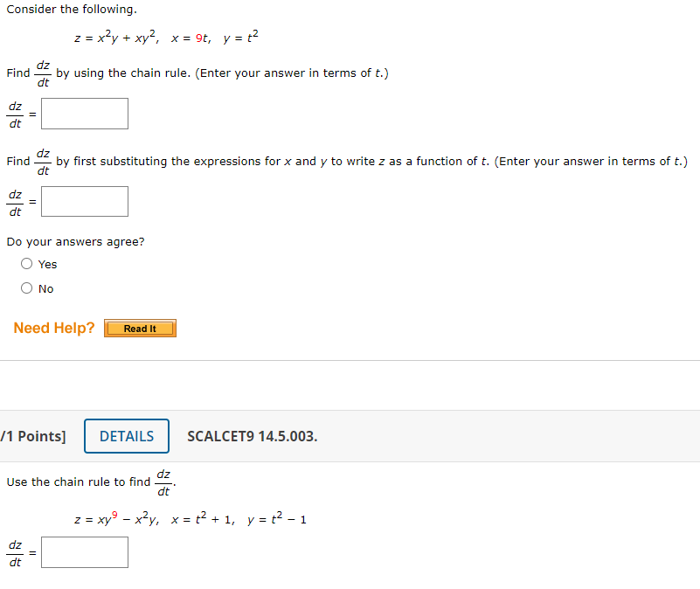The image size is (700, 589).
Task: Click inside the first dz/dt answer box
Action: click(x=84, y=113)
